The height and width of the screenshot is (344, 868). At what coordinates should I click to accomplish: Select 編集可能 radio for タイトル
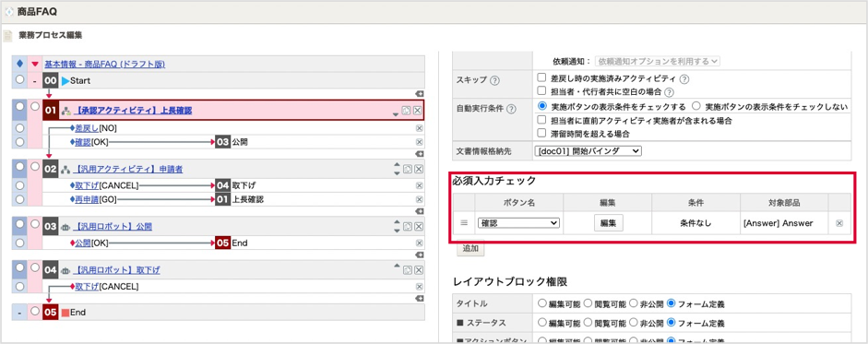[x=542, y=303]
